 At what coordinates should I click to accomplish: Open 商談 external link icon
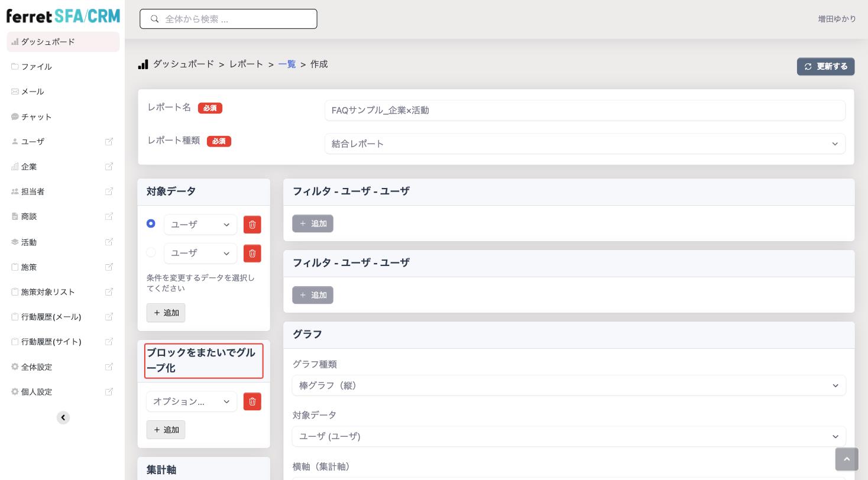109,216
